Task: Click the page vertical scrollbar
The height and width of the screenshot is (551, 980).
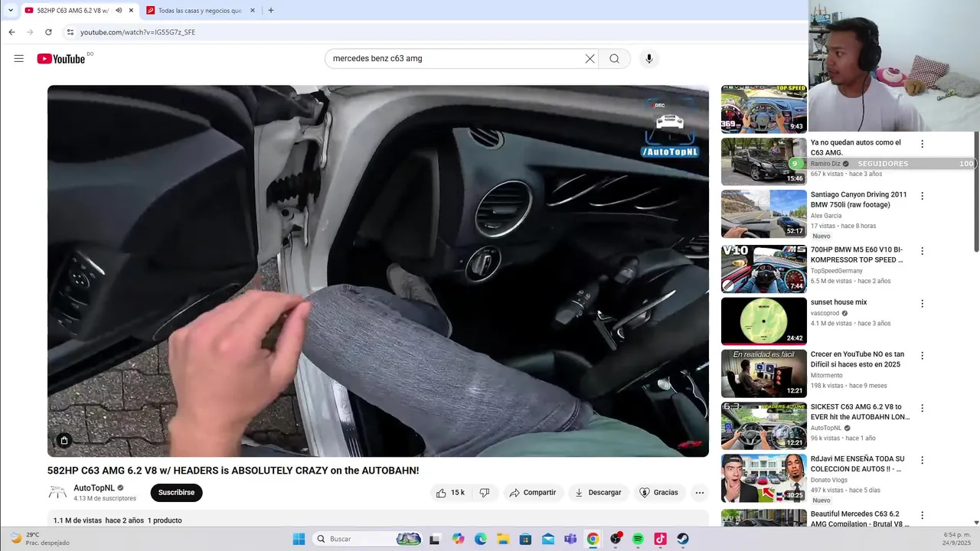Action: 976,191
